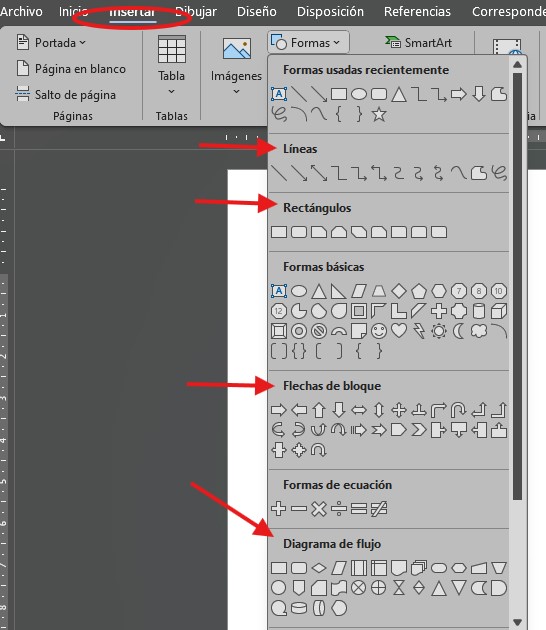Pick the division sign equation shape

pos(339,509)
